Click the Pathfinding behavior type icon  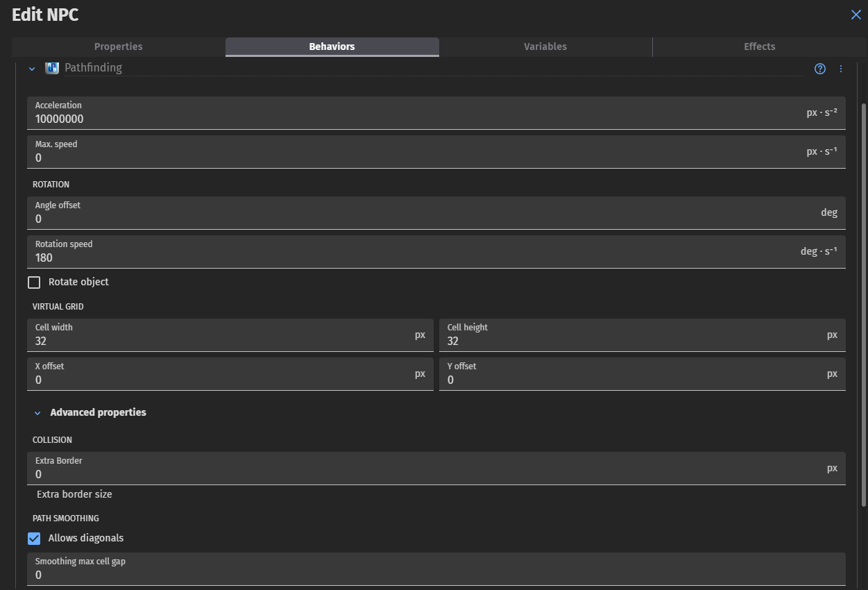52,68
